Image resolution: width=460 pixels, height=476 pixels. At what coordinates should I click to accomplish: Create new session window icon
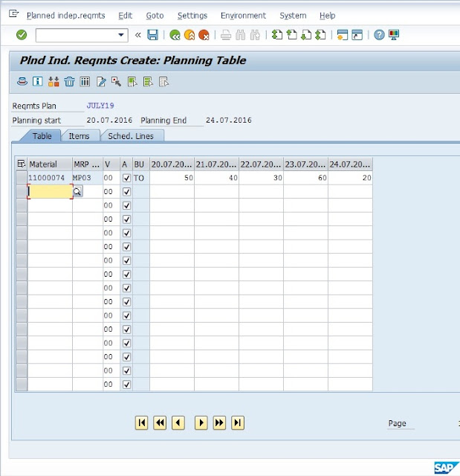coord(343,35)
